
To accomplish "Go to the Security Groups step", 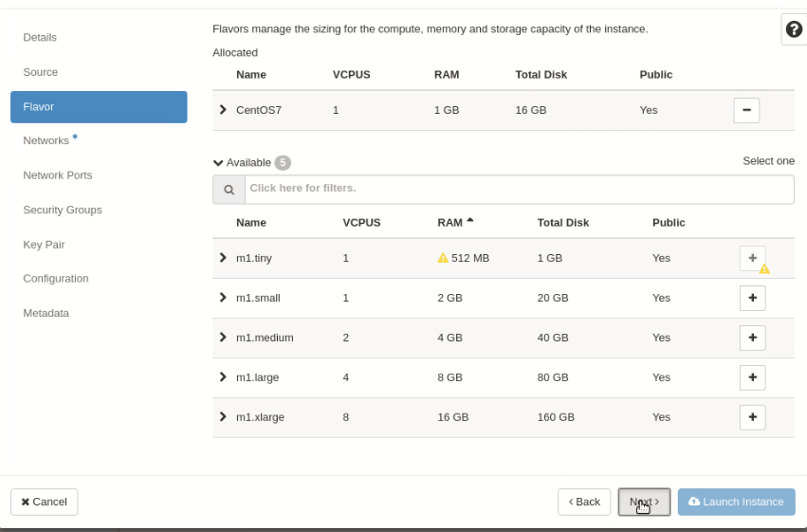I will pos(63,210).
